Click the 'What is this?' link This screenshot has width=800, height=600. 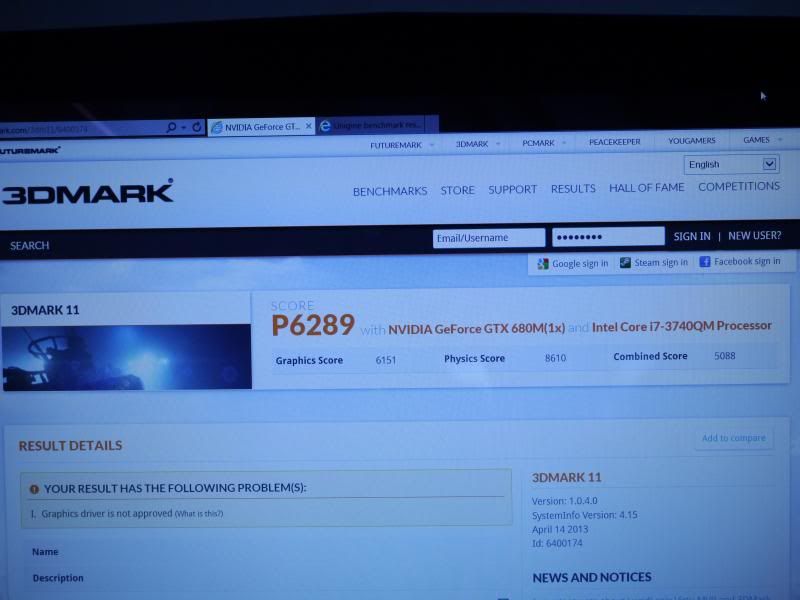[199, 513]
